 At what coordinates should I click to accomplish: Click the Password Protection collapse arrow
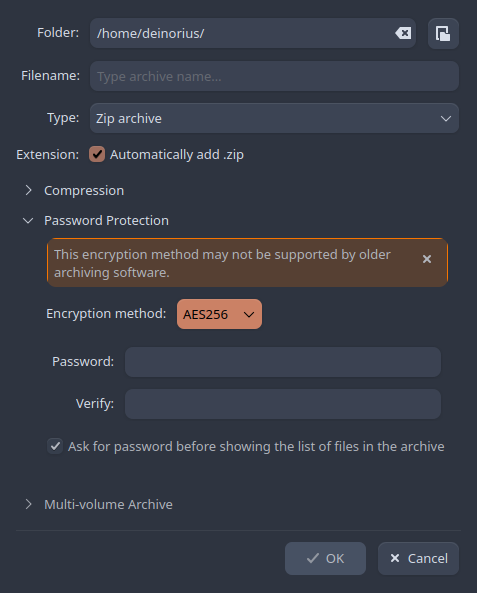(28, 220)
